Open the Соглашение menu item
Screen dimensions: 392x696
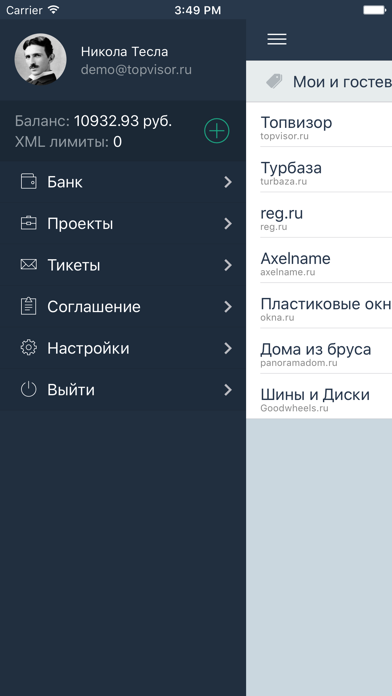pos(123,307)
